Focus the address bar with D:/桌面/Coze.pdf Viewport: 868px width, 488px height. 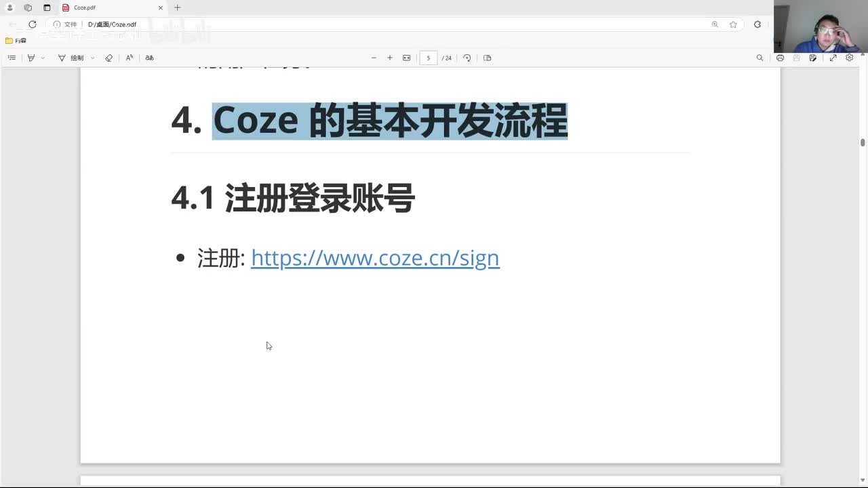[x=393, y=24]
